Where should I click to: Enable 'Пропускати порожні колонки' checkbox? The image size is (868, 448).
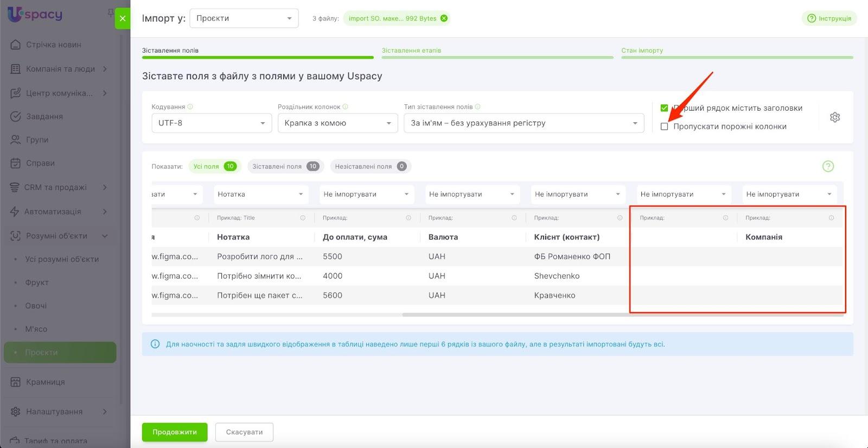(x=664, y=127)
